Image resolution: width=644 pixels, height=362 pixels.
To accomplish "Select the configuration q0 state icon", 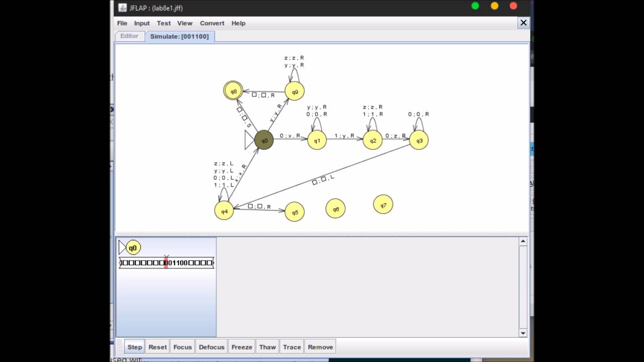I will coord(133,247).
